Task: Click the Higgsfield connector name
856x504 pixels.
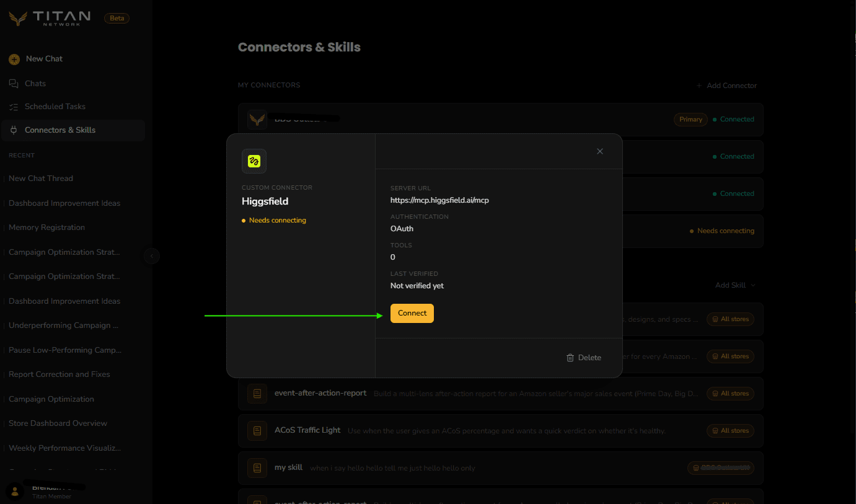Action: [265, 201]
